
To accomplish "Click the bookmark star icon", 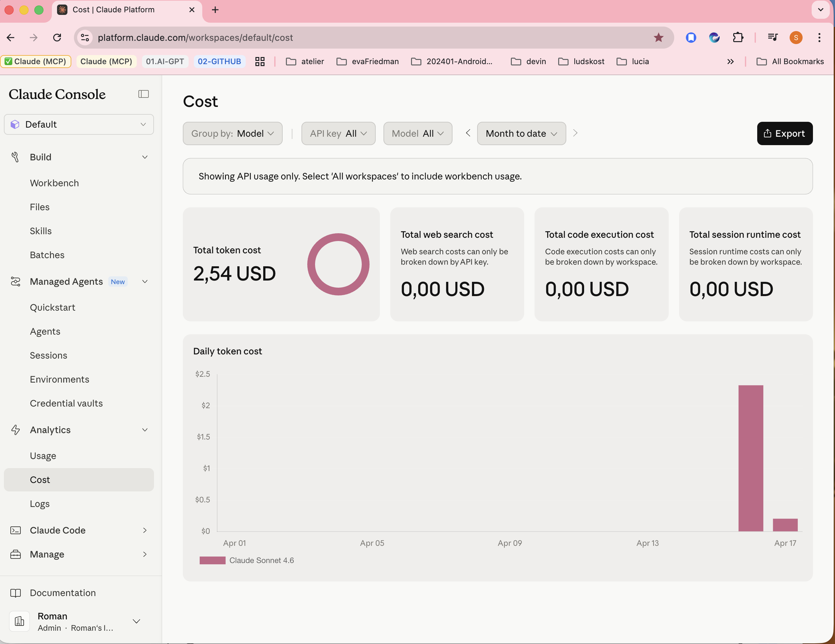I will [658, 38].
